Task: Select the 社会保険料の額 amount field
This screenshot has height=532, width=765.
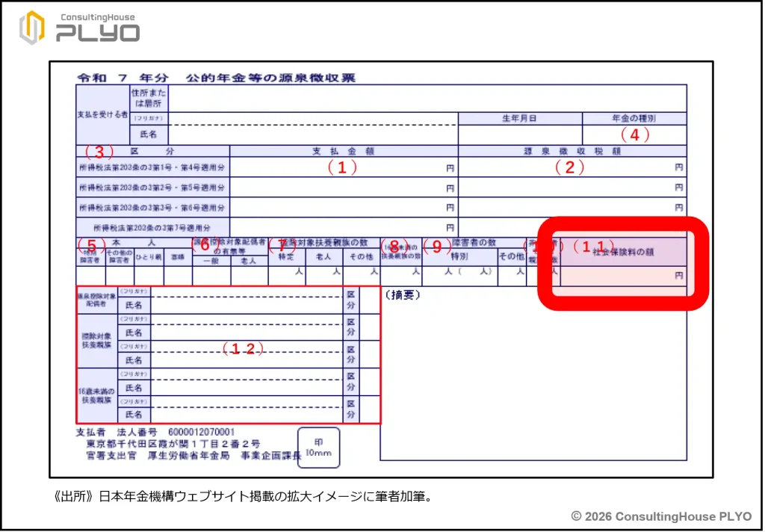Action: pyautogui.click(x=622, y=275)
